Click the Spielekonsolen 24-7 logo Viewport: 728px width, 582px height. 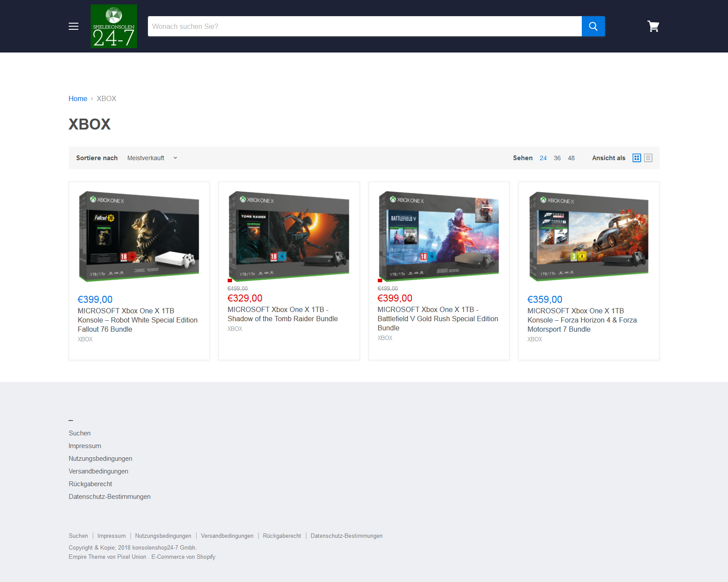[114, 26]
